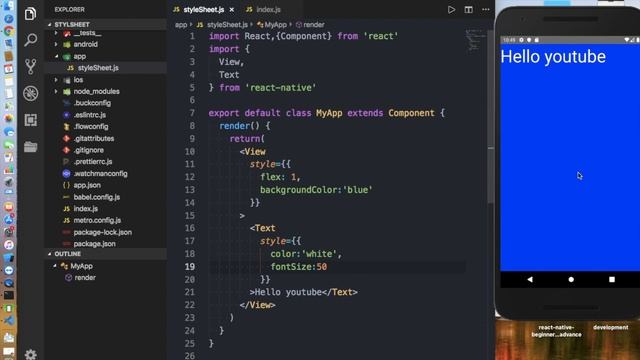Open the folder icon view in activity bar
Viewport: 640px width, 360px height.
[30, 147]
